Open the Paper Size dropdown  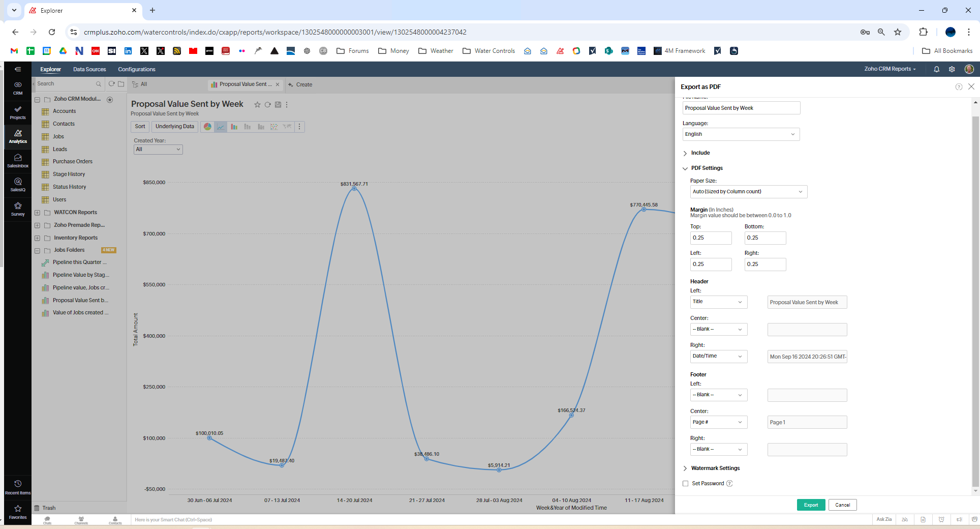click(x=749, y=192)
